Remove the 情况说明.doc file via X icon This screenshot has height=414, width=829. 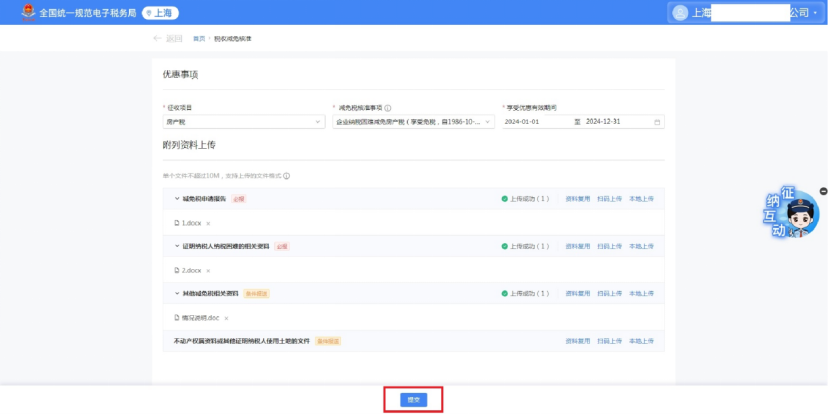tap(227, 317)
